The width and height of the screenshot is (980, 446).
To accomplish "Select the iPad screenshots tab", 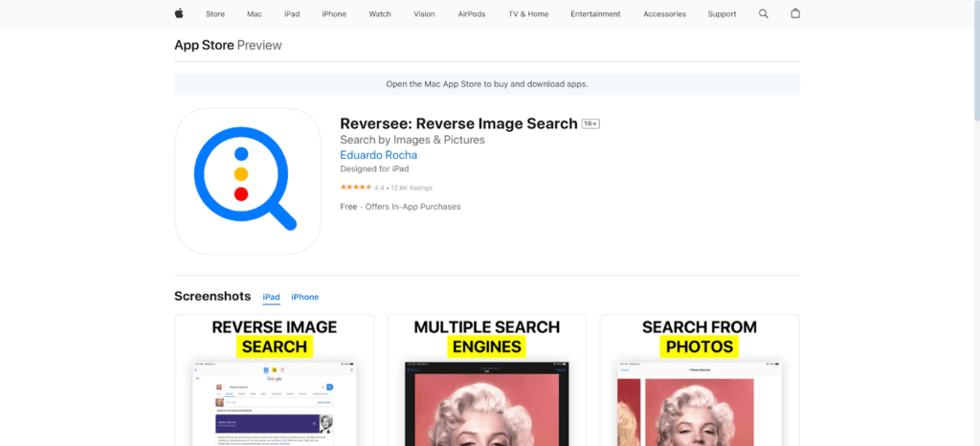I will click(x=271, y=297).
